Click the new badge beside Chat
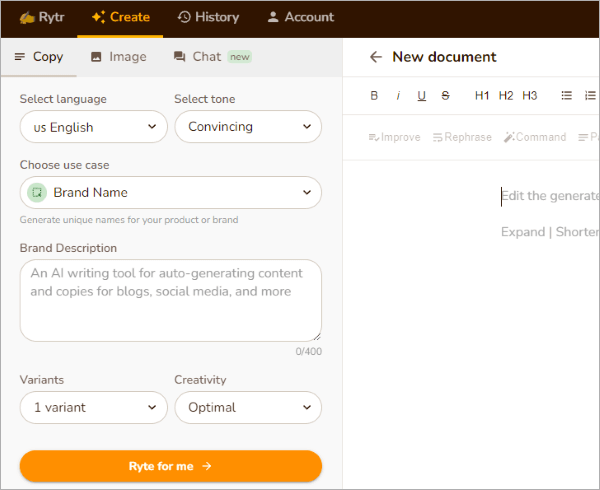Image resolution: width=600 pixels, height=490 pixels. coord(240,57)
